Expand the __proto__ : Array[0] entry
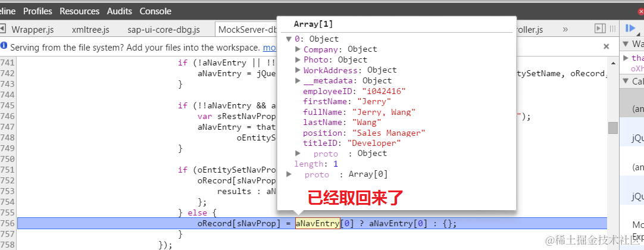 [289, 174]
